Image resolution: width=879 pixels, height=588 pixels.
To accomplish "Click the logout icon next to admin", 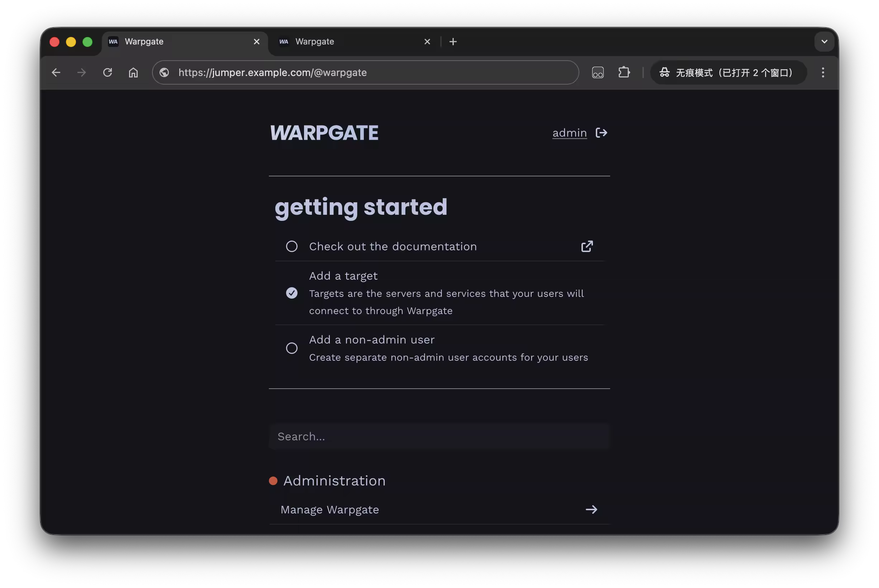I will 601,133.
